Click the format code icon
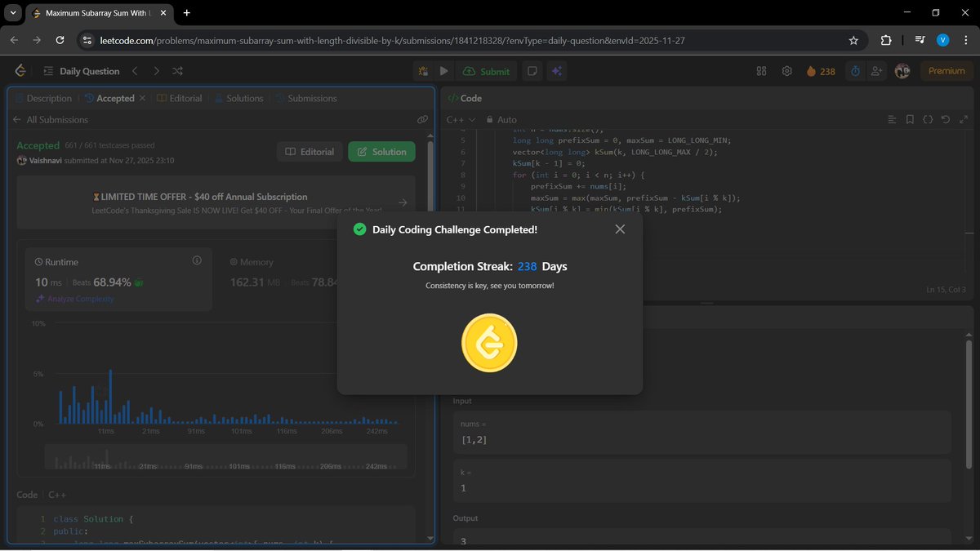 pyautogui.click(x=892, y=119)
